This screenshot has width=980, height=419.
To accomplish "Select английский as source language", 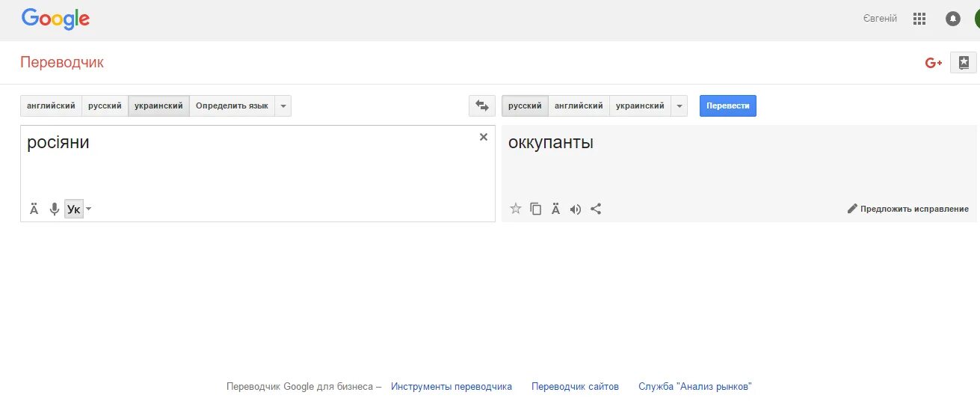I will point(51,106).
